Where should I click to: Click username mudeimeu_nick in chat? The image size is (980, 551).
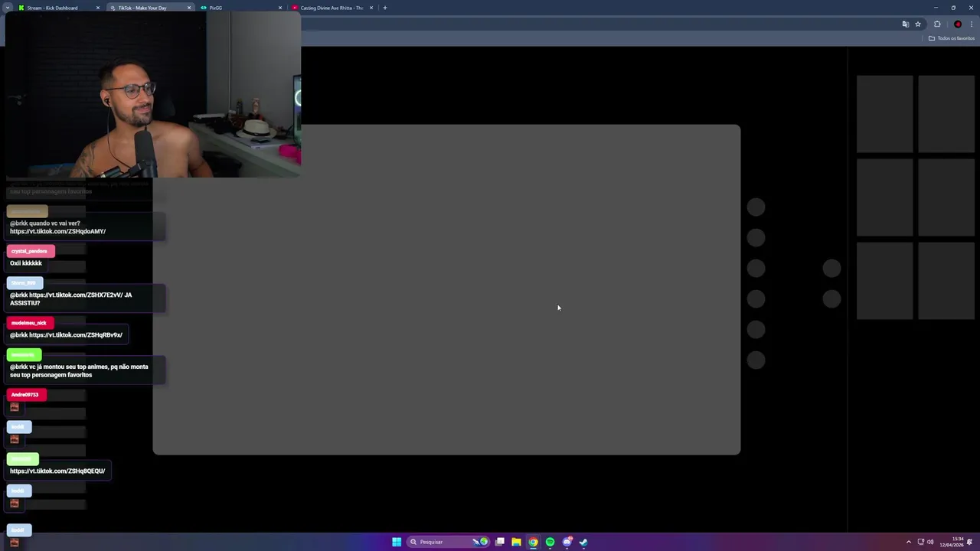click(29, 323)
